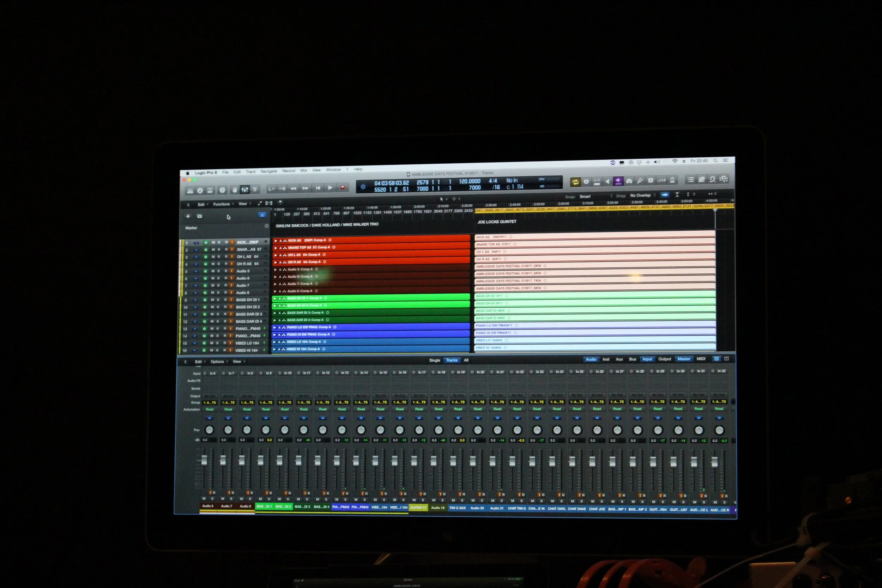Open the List Editors icon
The height and width of the screenshot is (588, 882).
[691, 180]
